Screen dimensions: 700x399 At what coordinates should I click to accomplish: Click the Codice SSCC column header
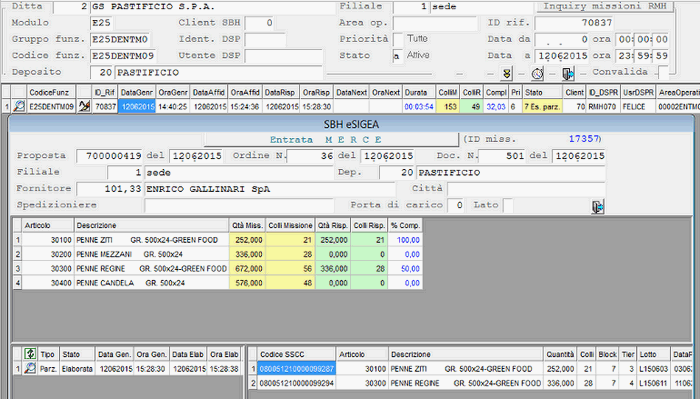point(296,354)
